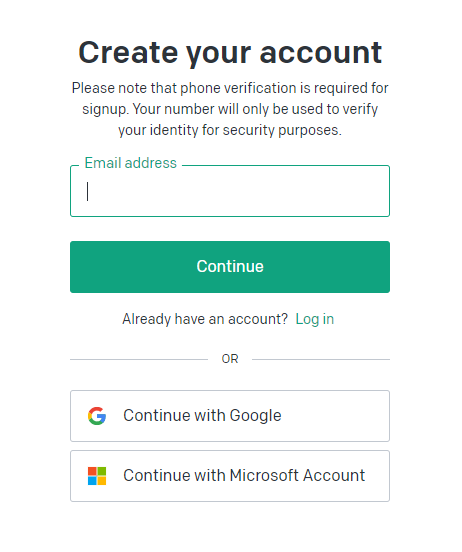
Task: Choose Continue with Google
Action: click(230, 416)
